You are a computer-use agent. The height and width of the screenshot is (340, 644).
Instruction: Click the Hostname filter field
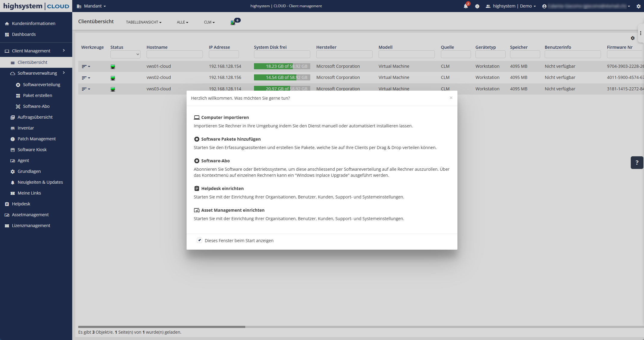[175, 54]
